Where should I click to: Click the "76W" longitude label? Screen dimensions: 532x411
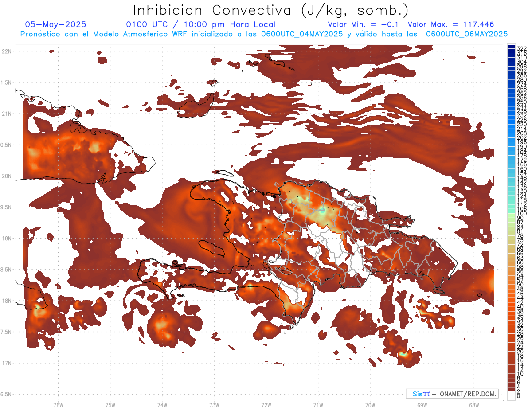[58, 405]
